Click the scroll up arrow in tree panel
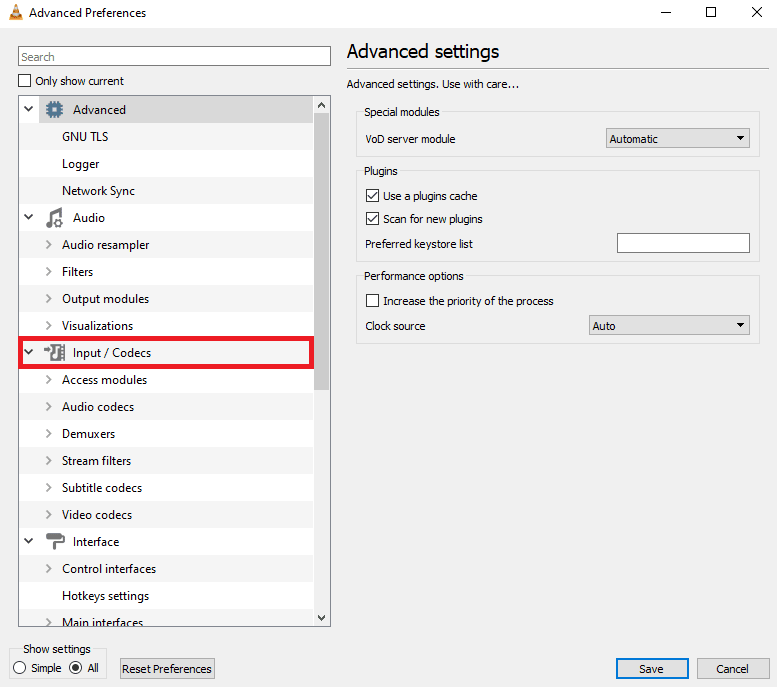Image resolution: width=777 pixels, height=687 pixels. click(321, 105)
